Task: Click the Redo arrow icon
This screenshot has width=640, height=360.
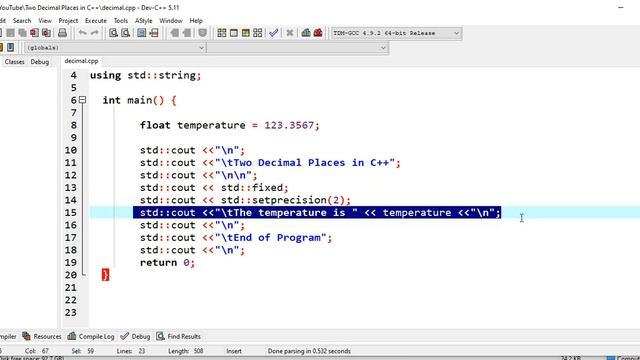Action: [94, 33]
